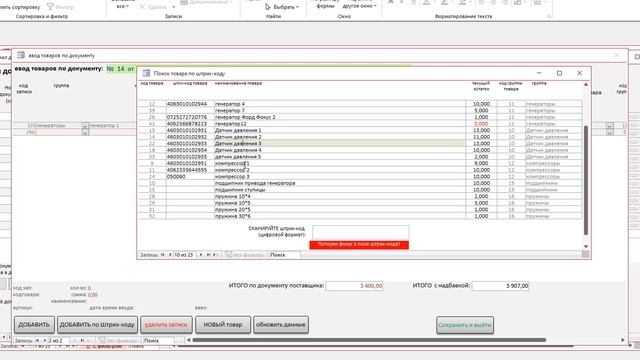Viewport: 640px width, 360px height.
Task: Click the horizontal scrollbar of document form
Action: tap(369, 340)
